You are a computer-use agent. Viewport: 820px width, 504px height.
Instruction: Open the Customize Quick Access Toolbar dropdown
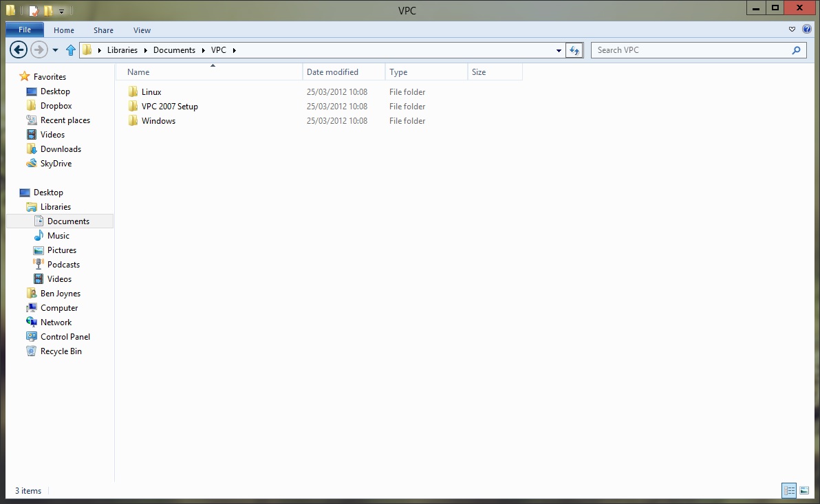(x=61, y=11)
